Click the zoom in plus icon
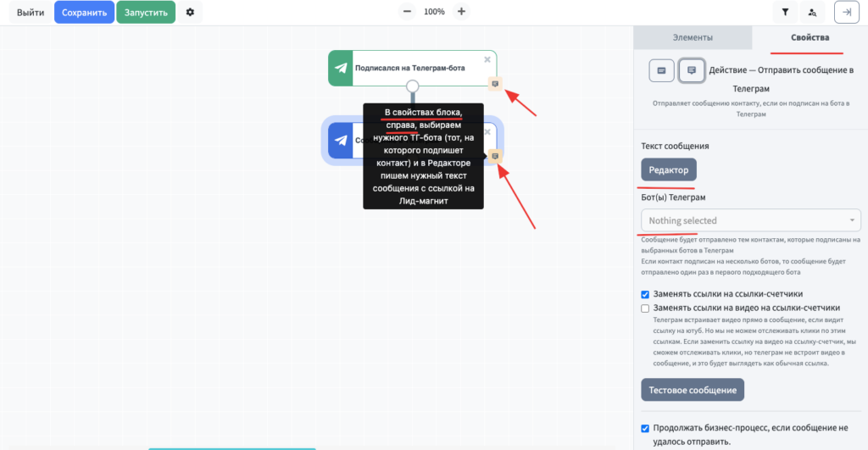The image size is (868, 450). [x=461, y=12]
